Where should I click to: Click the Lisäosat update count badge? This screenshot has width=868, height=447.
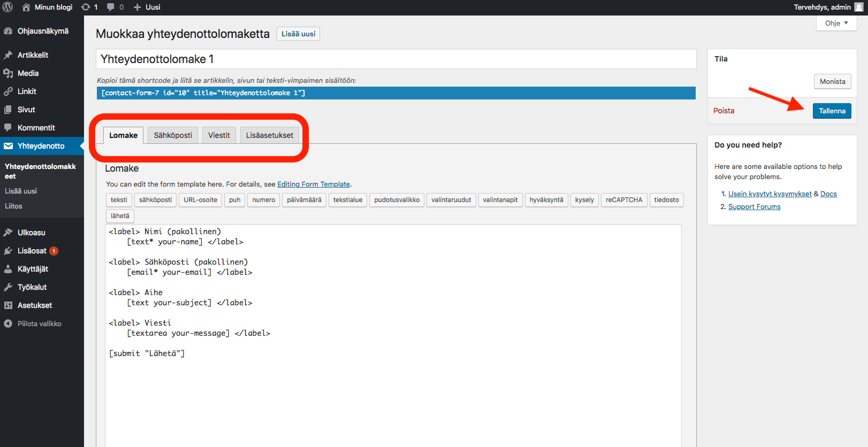(54, 251)
